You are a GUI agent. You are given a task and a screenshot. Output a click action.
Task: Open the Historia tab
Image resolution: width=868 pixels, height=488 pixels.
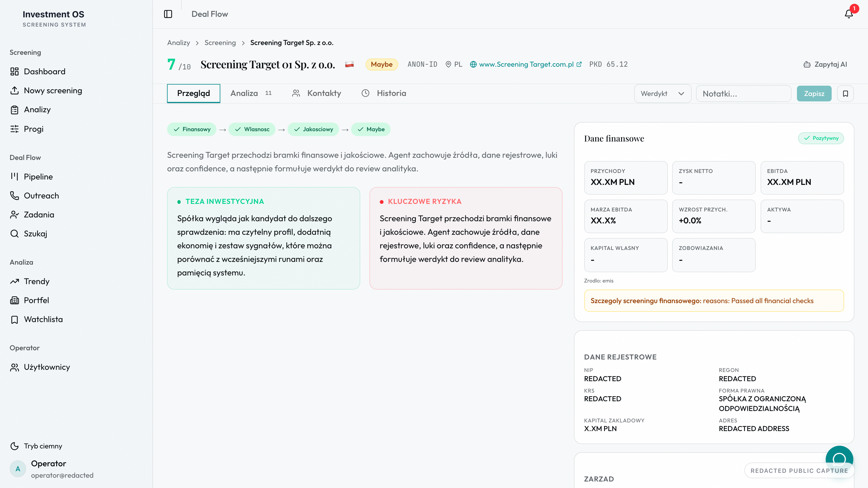click(x=384, y=93)
